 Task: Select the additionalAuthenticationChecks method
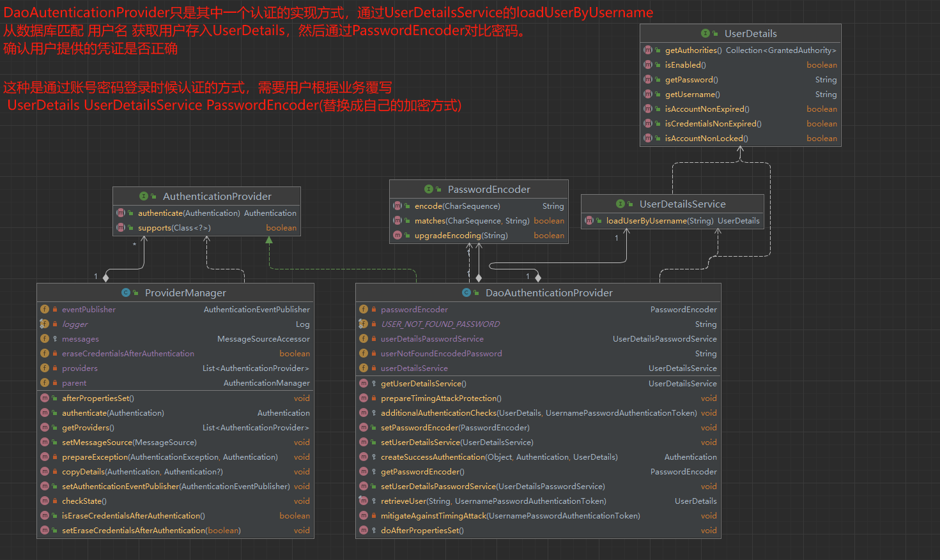[x=538, y=412]
